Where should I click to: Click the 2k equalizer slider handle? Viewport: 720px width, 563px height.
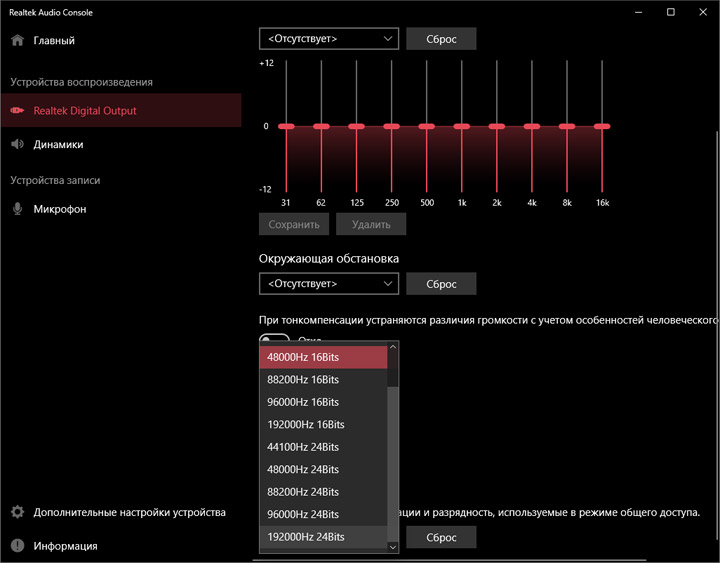tap(496, 126)
